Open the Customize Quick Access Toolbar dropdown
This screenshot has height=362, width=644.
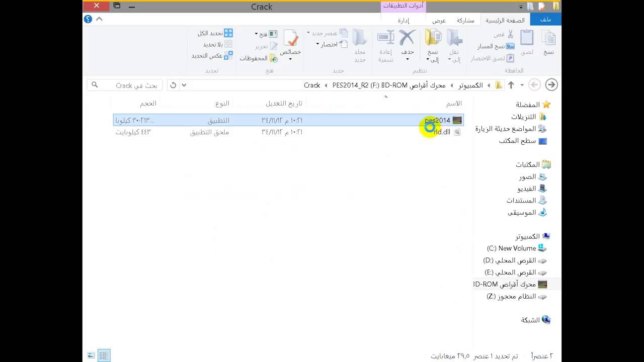point(521,7)
